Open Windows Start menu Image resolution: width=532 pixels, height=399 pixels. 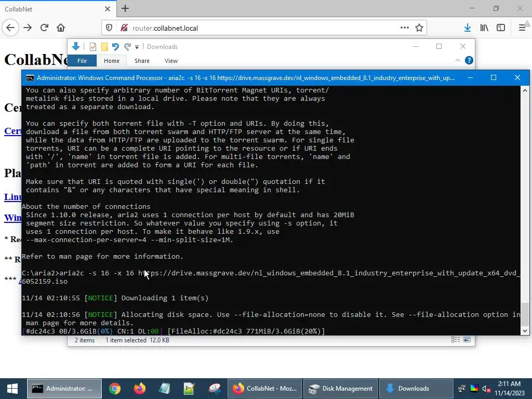coord(12,389)
